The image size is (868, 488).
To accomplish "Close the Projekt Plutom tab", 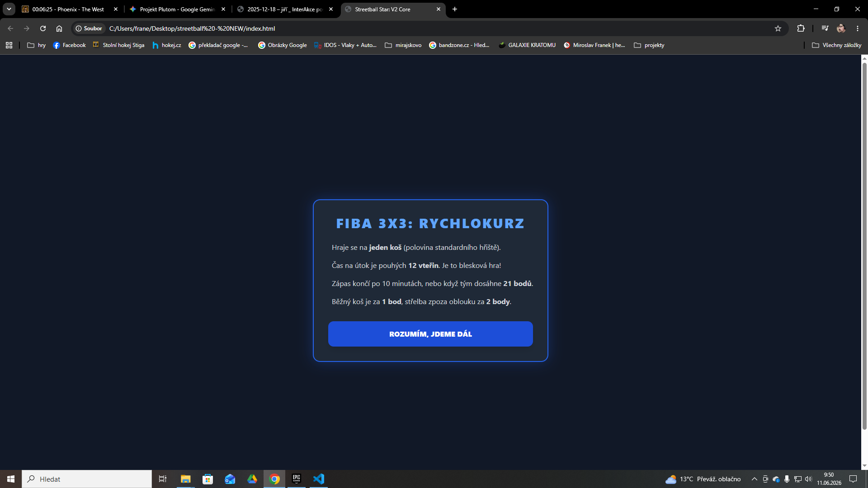I will pyautogui.click(x=223, y=9).
